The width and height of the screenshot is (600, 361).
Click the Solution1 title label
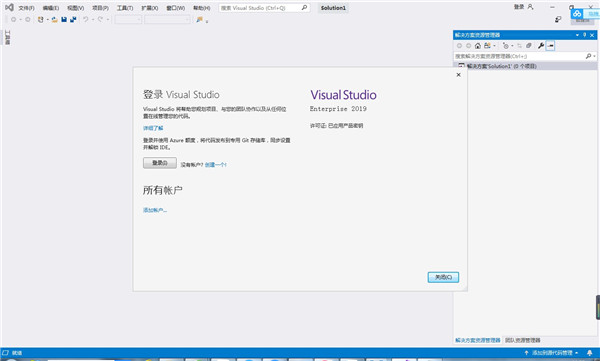333,8
